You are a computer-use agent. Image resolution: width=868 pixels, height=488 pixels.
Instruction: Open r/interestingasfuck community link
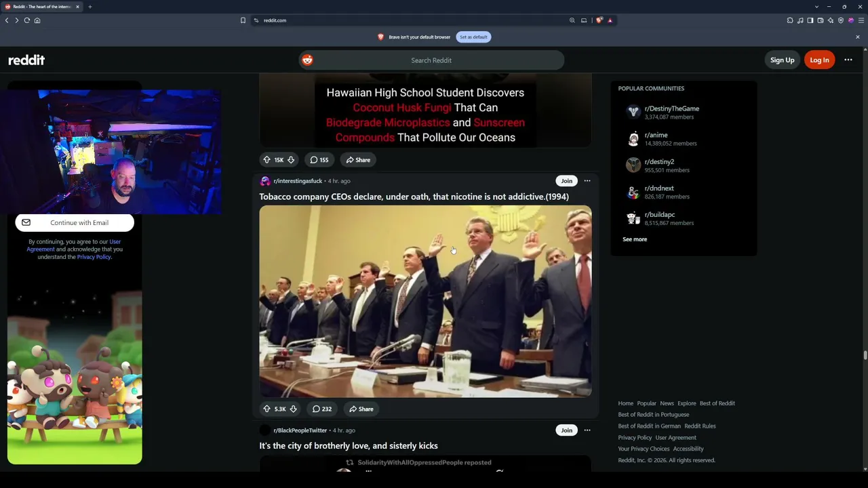(x=298, y=181)
